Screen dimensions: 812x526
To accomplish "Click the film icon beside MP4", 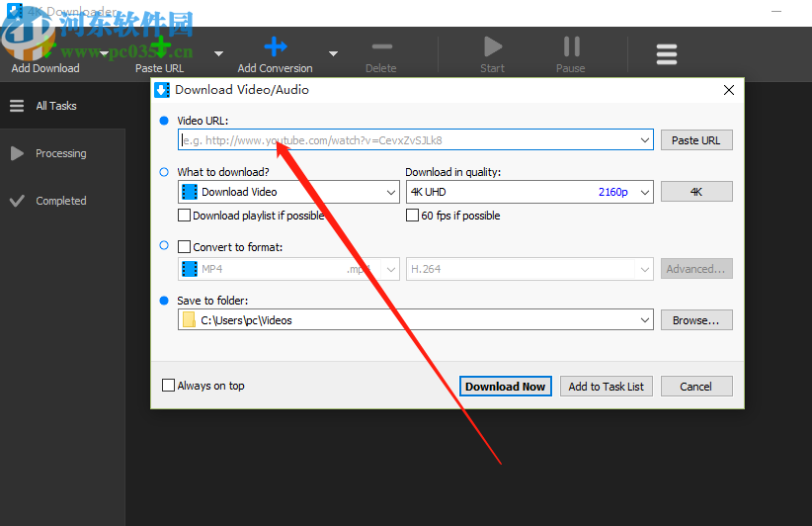I will pos(190,269).
